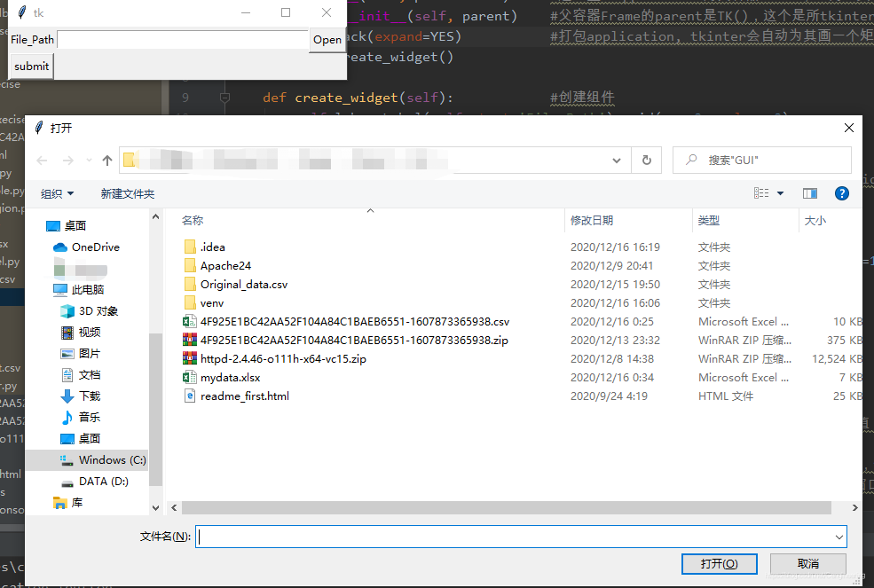
Task: Expand the address bar path dropdown
Action: point(617,161)
